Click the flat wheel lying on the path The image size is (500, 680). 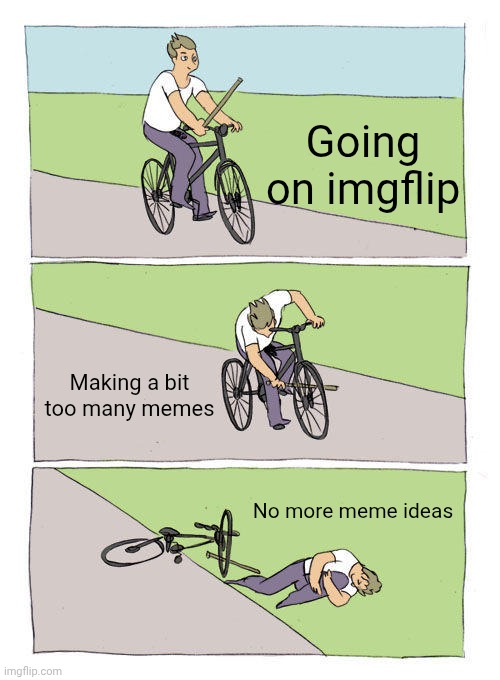click(x=133, y=552)
